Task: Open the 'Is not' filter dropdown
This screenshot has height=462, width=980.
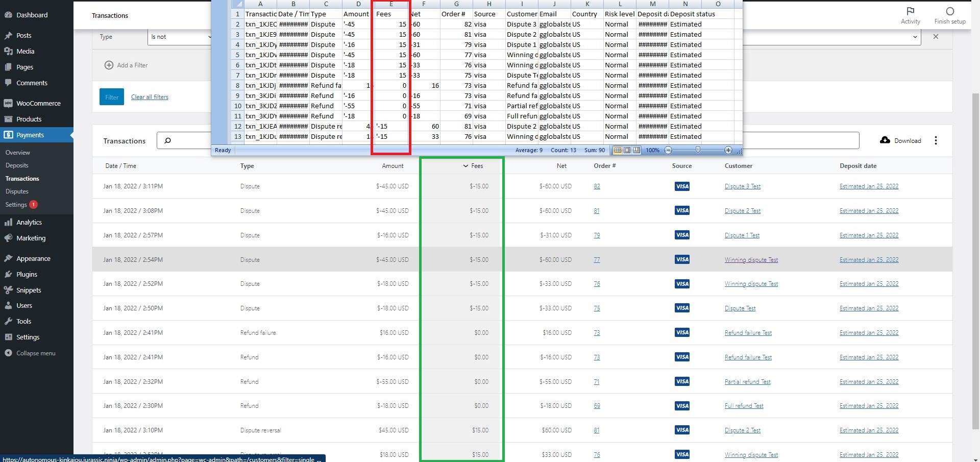Action: (181, 37)
